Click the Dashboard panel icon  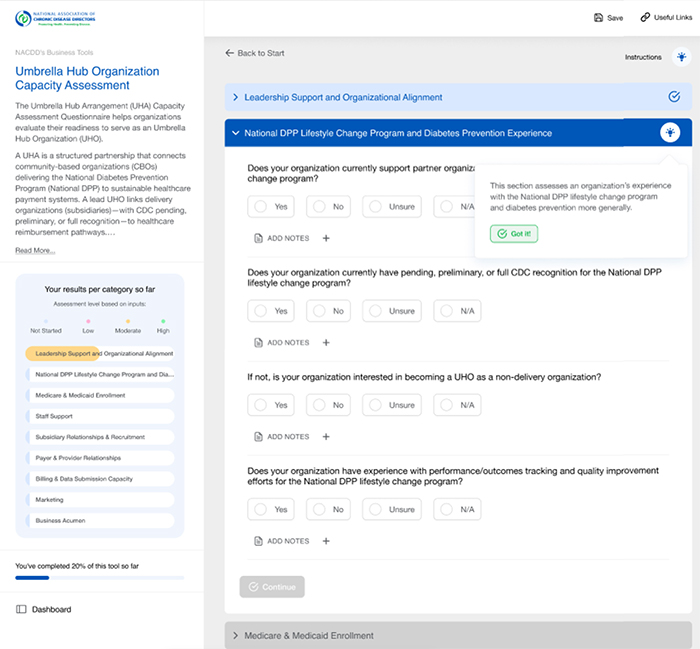(x=21, y=609)
